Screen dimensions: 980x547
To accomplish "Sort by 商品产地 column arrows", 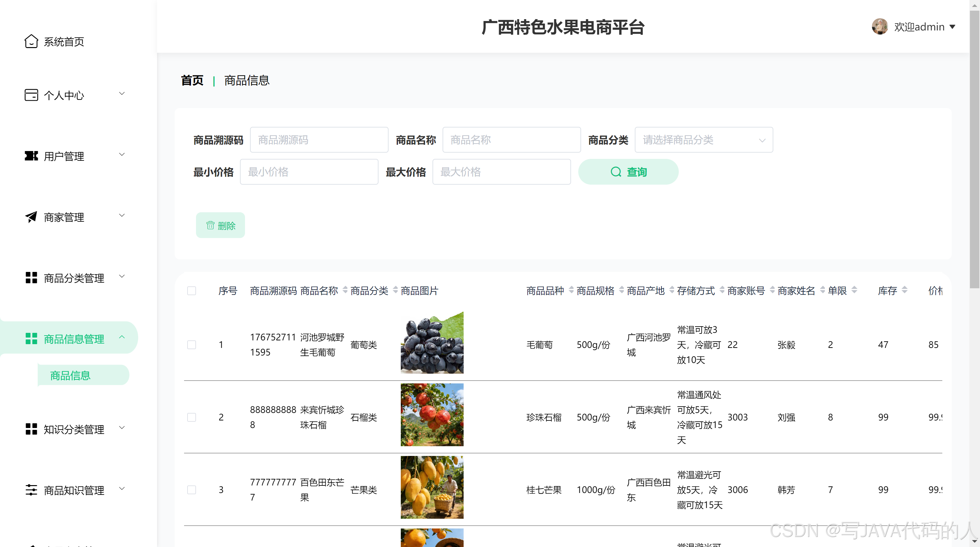I will click(672, 290).
